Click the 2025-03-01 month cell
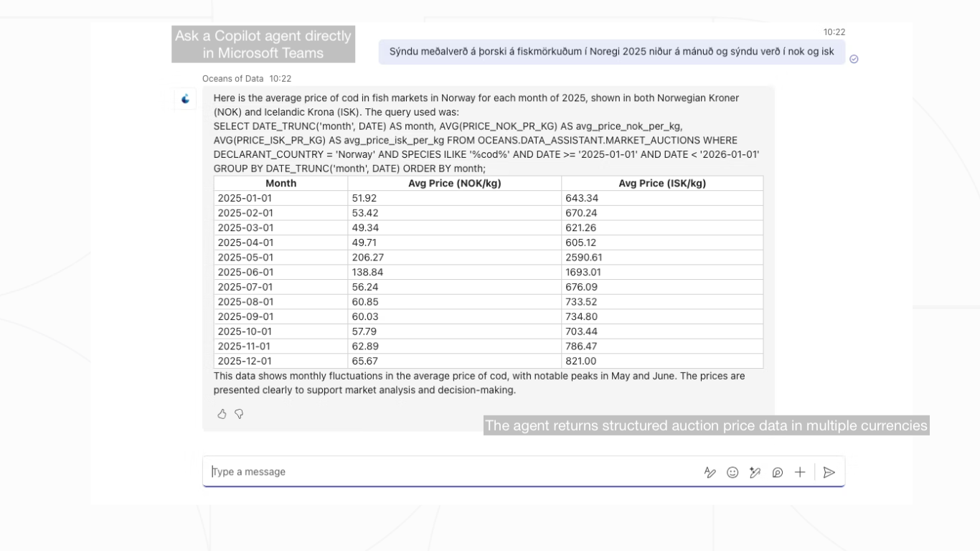The width and height of the screenshot is (980, 551). [281, 228]
